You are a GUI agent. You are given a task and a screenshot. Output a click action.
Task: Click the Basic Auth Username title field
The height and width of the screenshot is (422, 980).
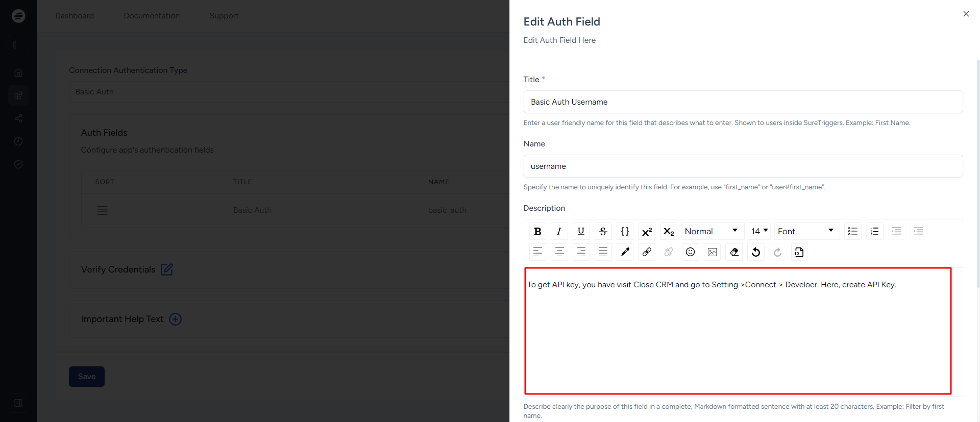(x=743, y=102)
